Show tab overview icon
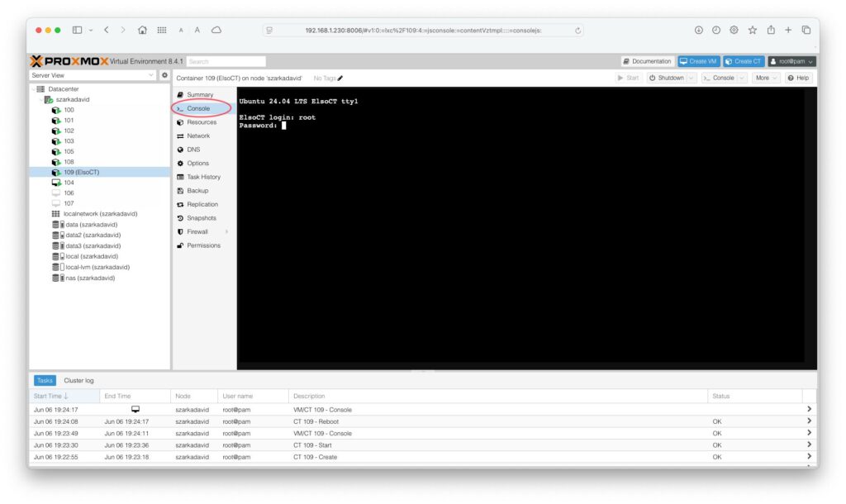 tap(806, 31)
